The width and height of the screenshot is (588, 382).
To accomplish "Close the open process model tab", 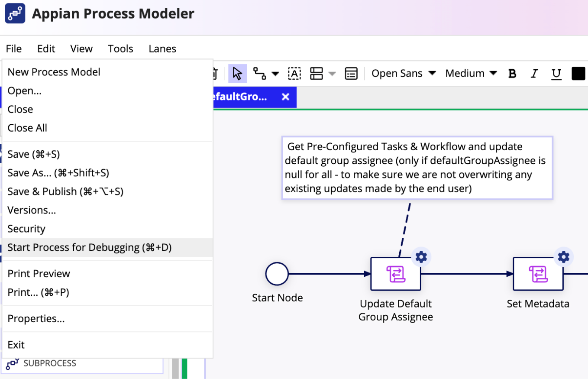I will (285, 97).
